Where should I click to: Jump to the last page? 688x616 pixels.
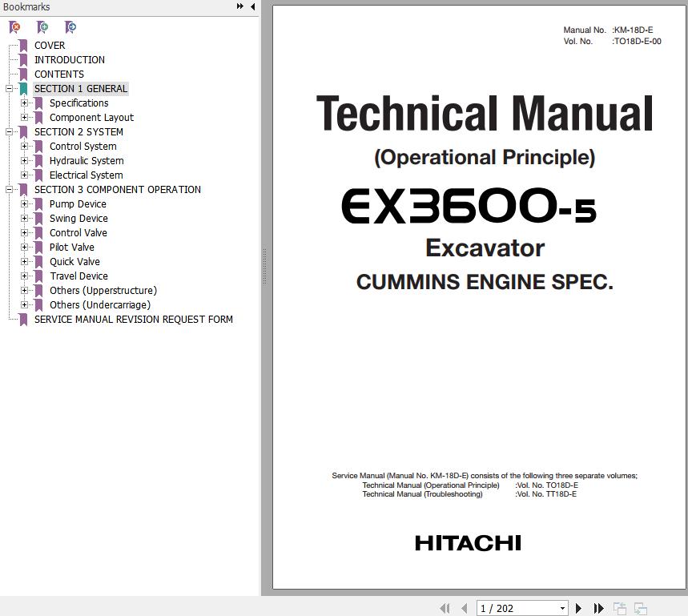597,609
